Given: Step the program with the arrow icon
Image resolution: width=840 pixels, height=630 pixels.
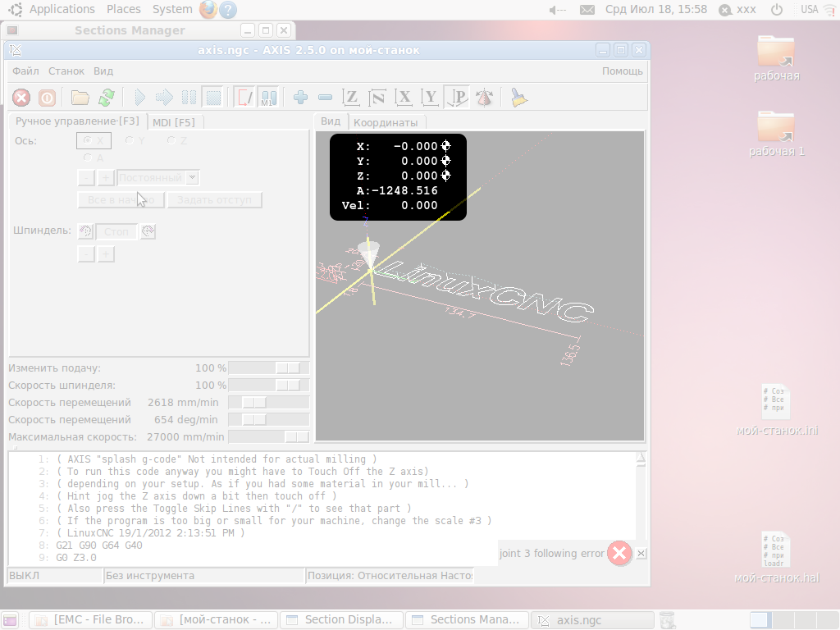Looking at the screenshot, I should [164, 98].
